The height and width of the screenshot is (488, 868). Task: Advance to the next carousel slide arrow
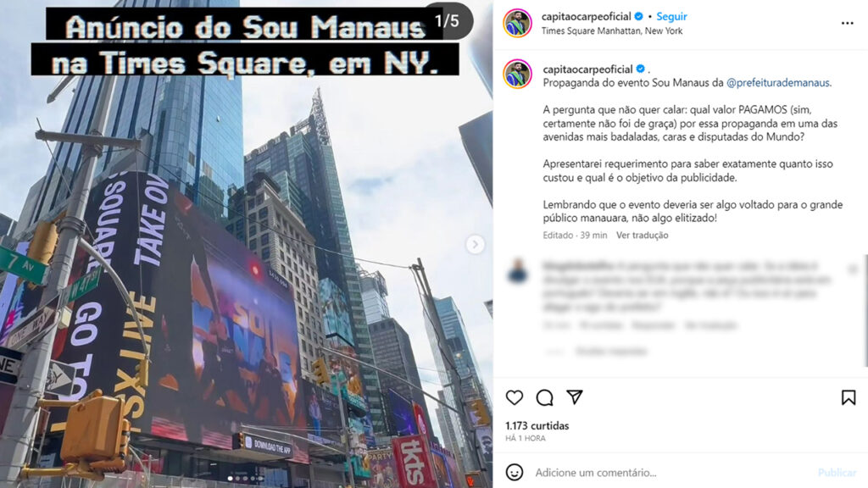pos(475,244)
